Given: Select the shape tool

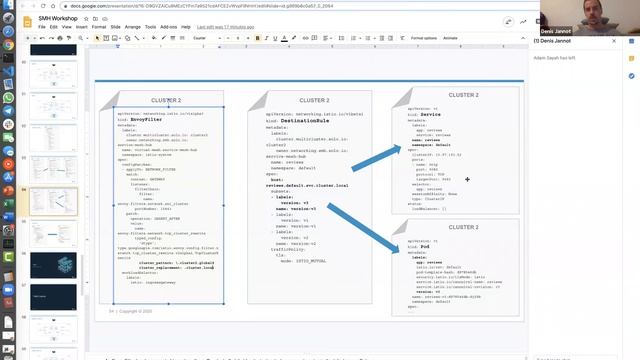Looking at the screenshot, I should [x=127, y=38].
